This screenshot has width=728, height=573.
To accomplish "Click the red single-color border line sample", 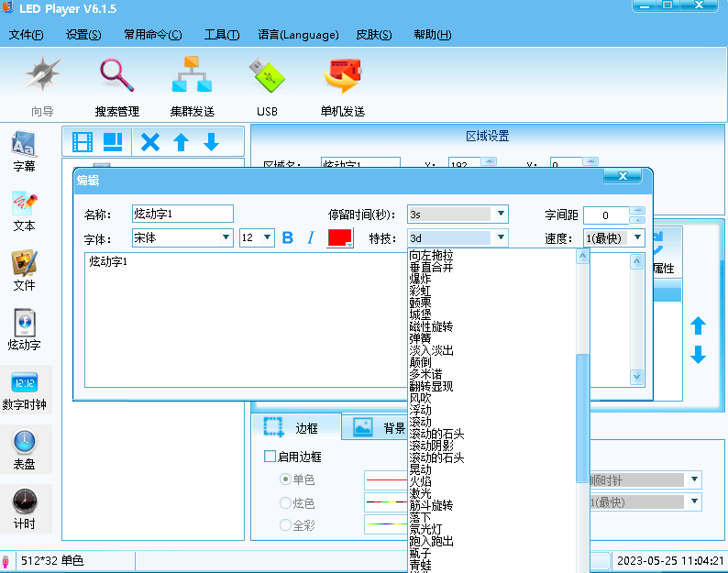I will click(386, 479).
